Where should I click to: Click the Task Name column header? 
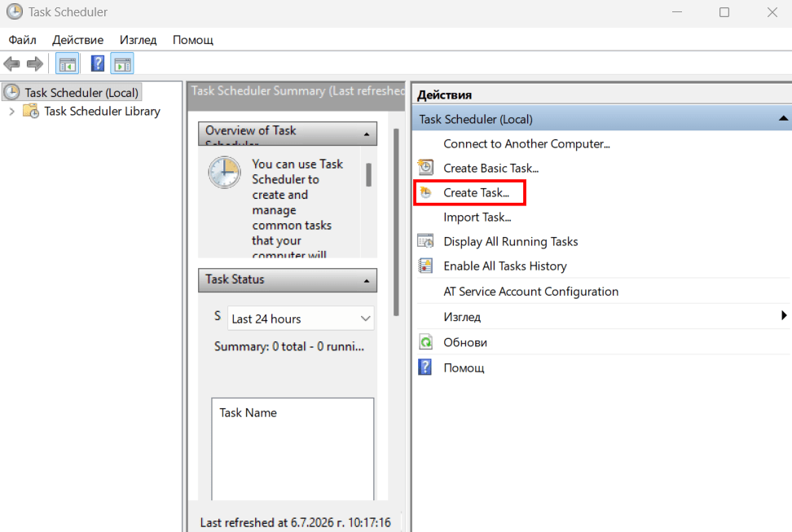248,413
